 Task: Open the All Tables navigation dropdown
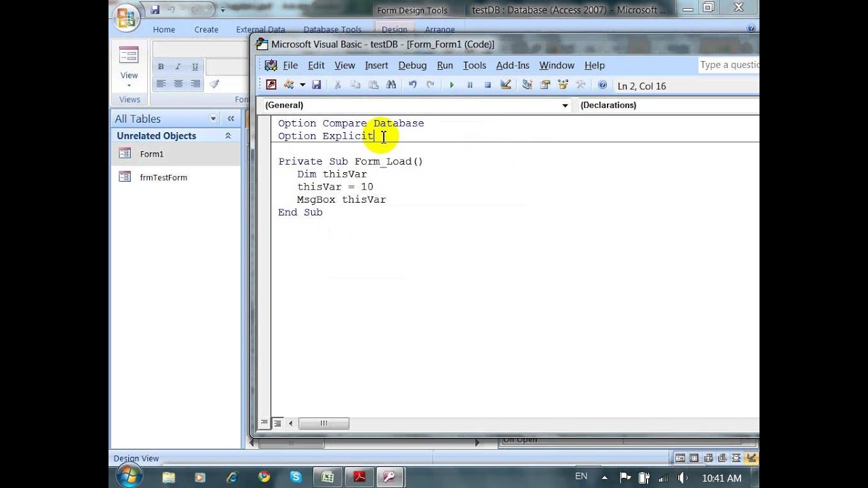pyautogui.click(x=213, y=119)
